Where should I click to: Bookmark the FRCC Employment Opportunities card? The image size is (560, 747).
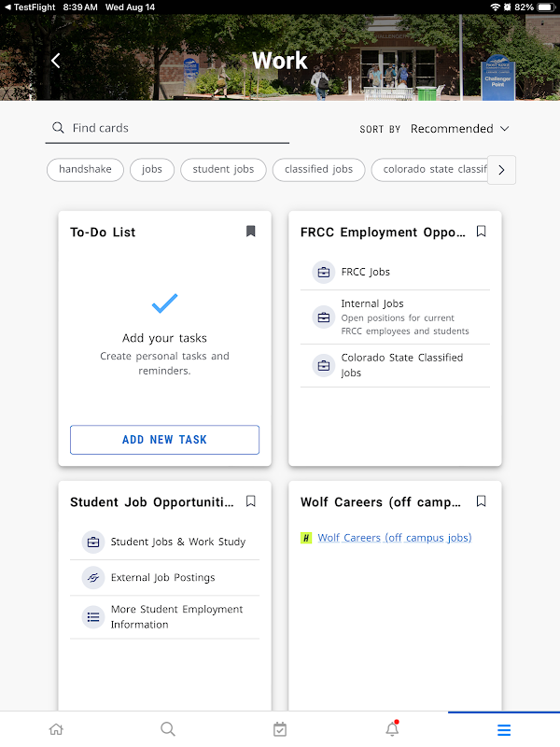pos(481,232)
